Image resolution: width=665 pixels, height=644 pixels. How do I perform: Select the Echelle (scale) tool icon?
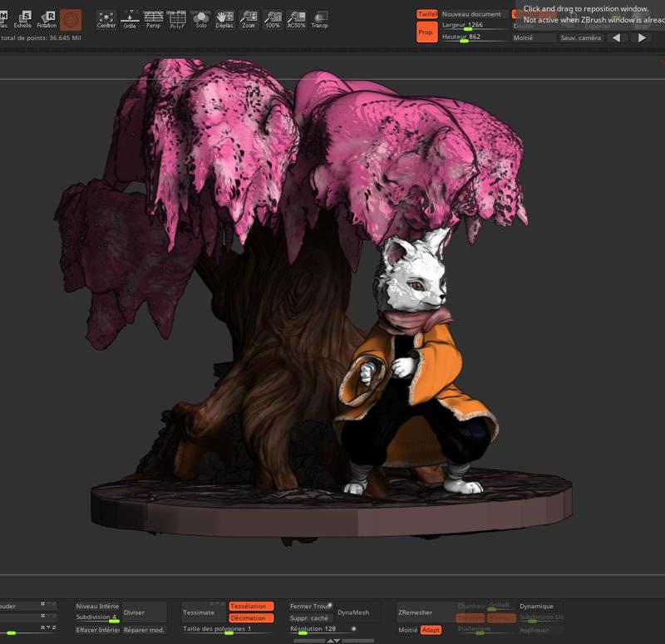coord(22,19)
